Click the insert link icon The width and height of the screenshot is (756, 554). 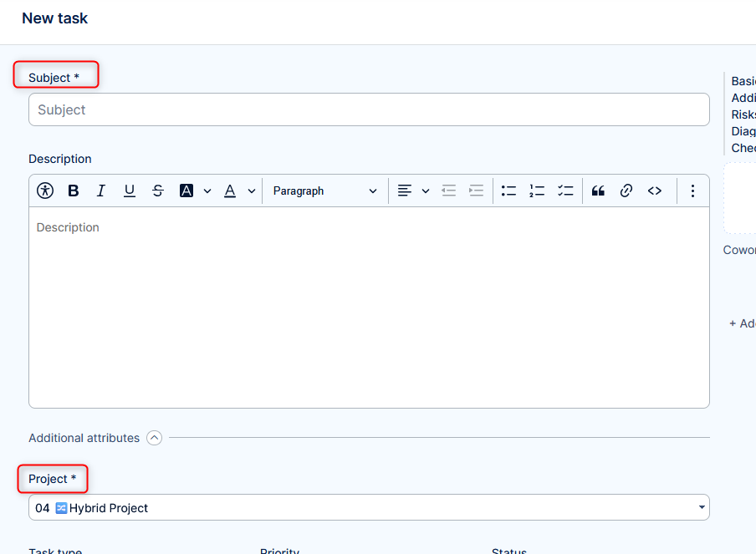coord(626,191)
